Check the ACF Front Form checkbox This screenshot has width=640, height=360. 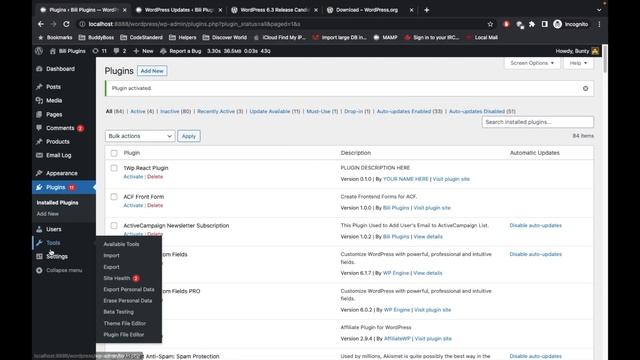tap(114, 197)
